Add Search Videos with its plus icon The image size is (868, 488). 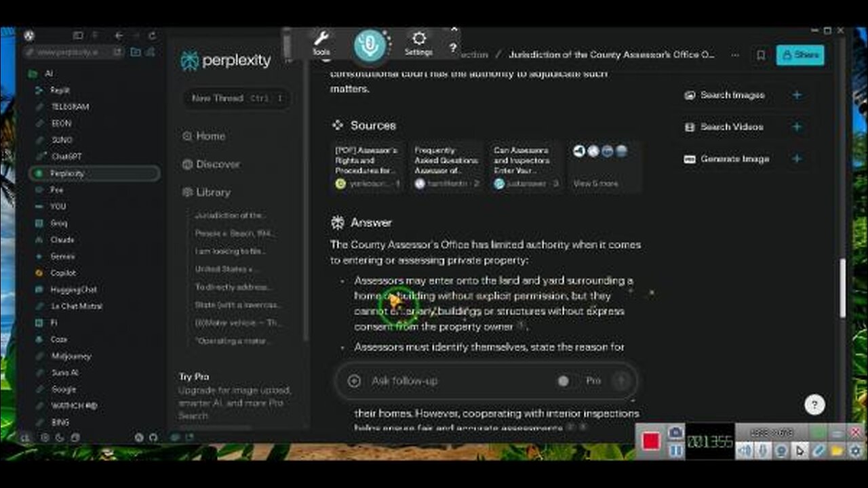point(797,127)
